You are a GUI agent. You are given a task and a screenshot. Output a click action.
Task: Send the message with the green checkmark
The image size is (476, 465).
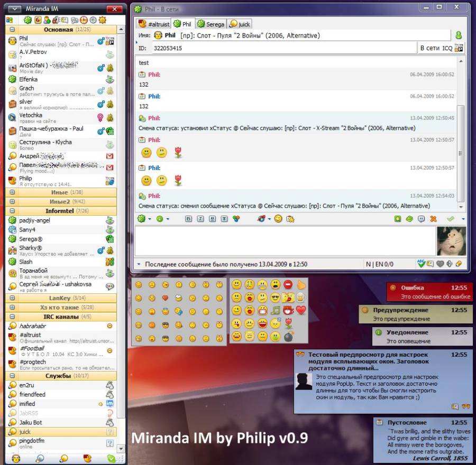point(451,219)
